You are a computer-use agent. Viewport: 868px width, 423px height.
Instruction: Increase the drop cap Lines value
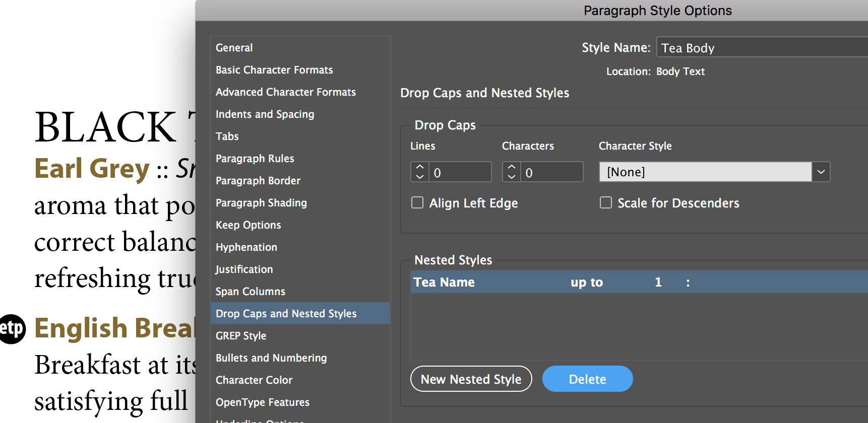420,167
